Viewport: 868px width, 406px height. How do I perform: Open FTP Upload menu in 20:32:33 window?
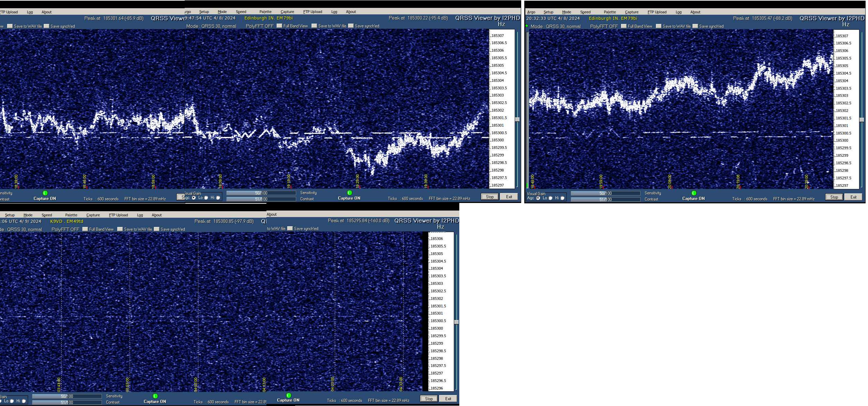(657, 12)
